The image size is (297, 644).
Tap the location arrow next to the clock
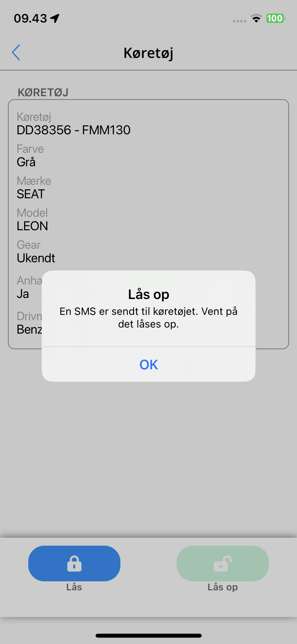click(x=55, y=18)
